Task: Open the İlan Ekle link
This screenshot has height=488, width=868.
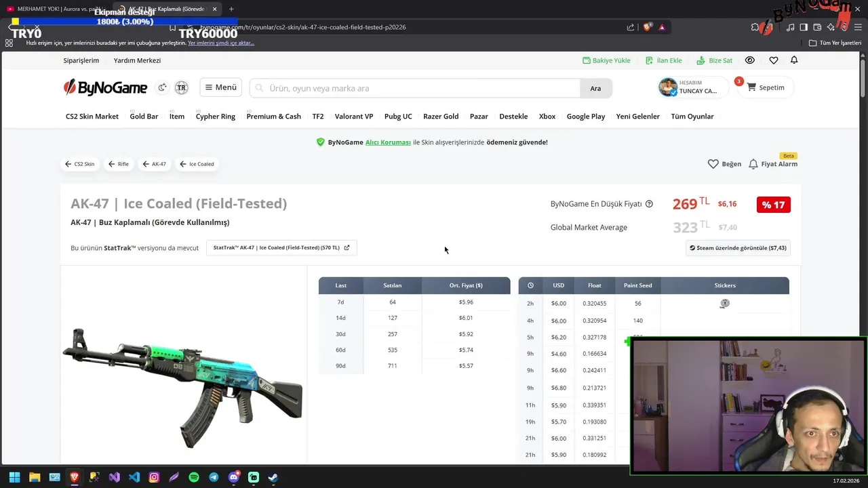Action: [x=664, y=60]
